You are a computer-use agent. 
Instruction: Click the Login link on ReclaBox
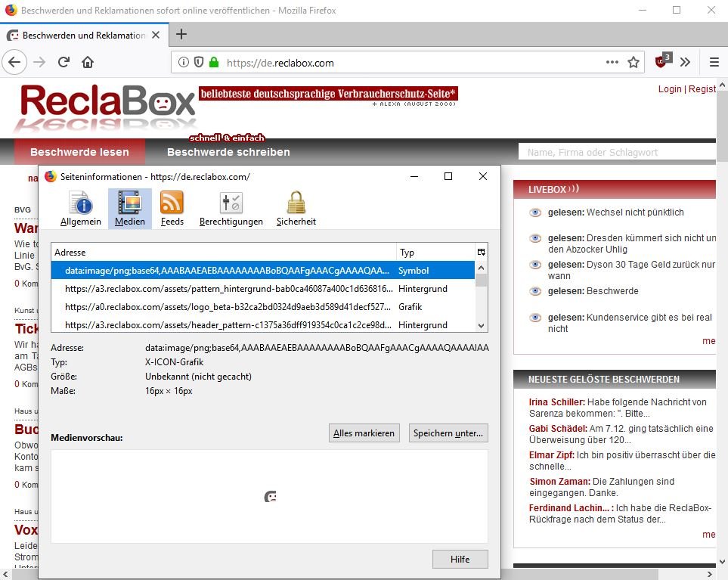[670, 88]
